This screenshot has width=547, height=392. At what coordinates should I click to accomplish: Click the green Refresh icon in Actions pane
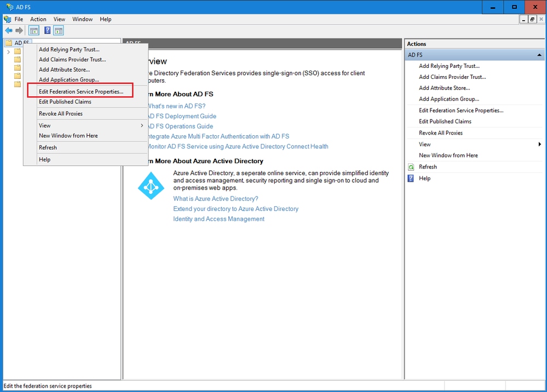pos(411,167)
